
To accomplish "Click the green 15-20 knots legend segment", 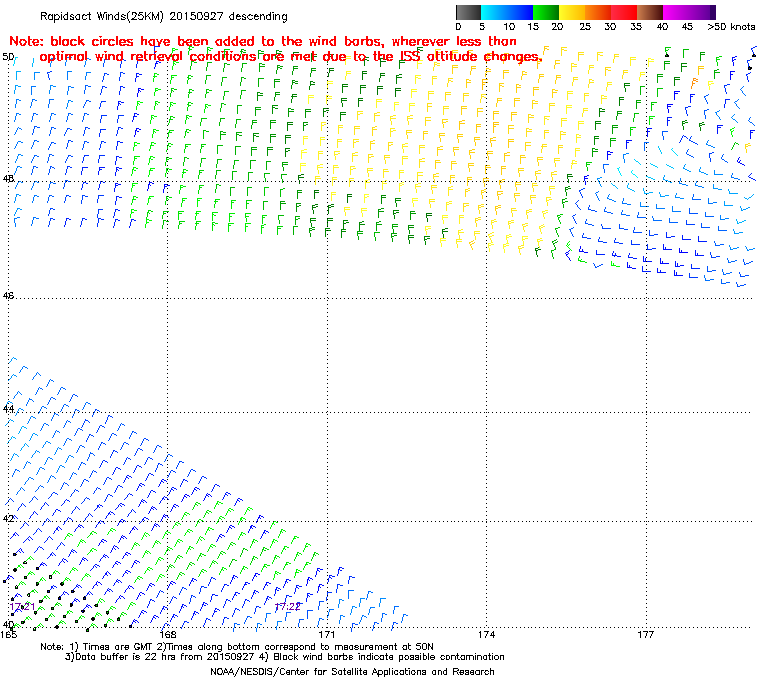I will tap(546, 12).
